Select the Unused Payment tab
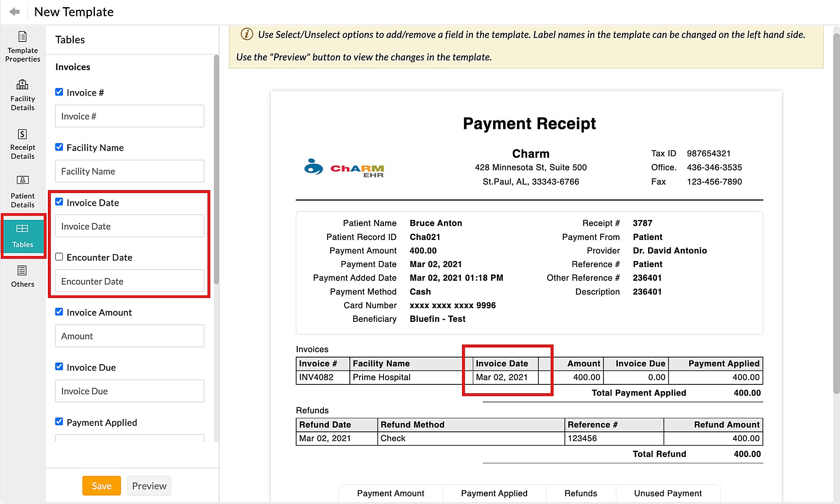Screen dimensions: 840x504 (x=668, y=494)
